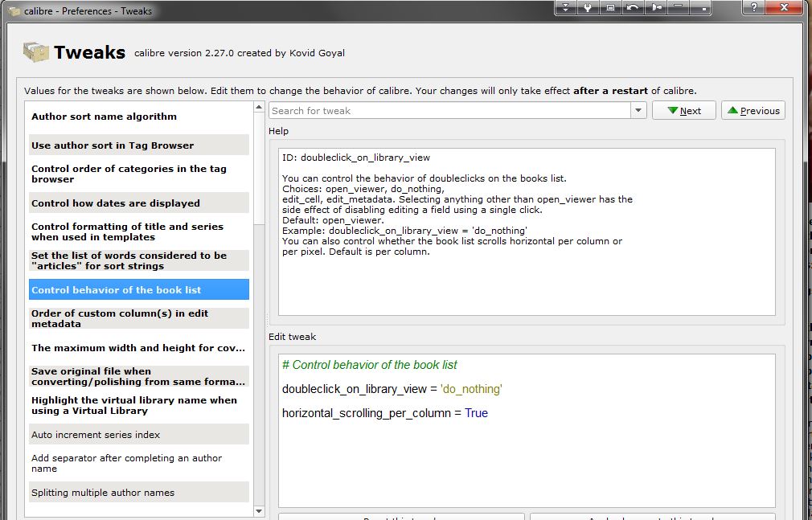Click the question mark help button
Viewport: 812px width, 520px height.
[x=755, y=8]
